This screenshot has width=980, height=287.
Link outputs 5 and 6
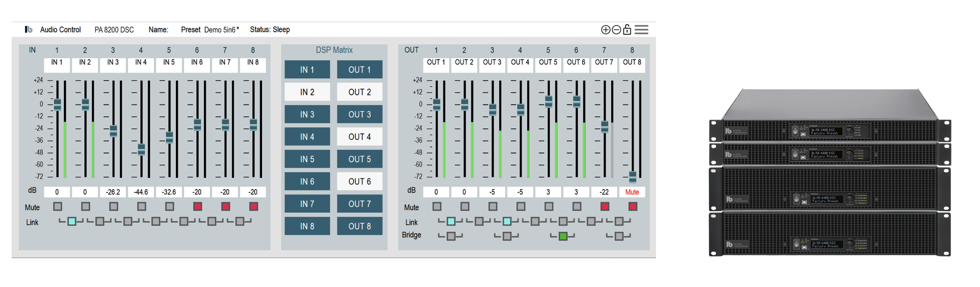pyautogui.click(x=563, y=221)
